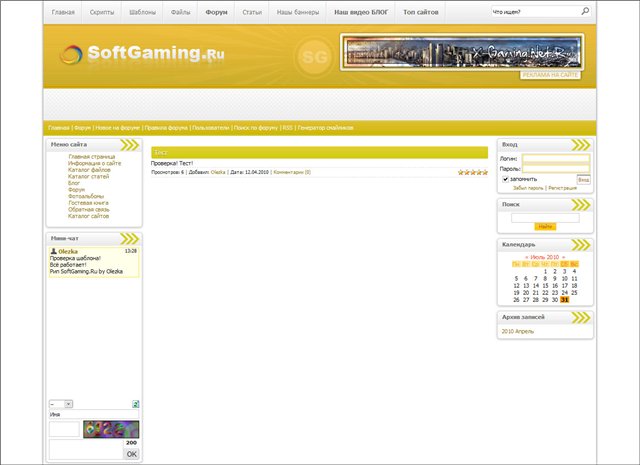Image resolution: width=640 pixels, height=465 pixels.
Task: Click 'Июль 2010' calendar month title
Action: (544, 257)
